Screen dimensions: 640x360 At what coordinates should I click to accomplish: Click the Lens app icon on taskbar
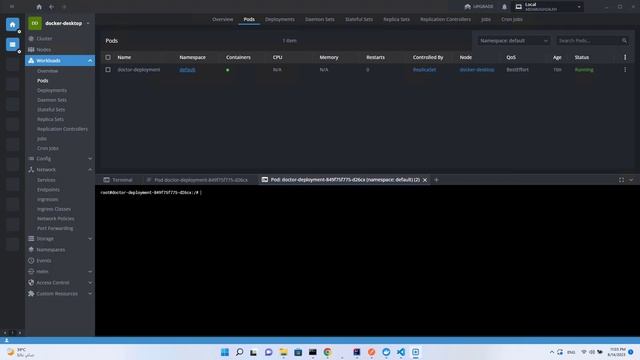[x=416, y=352]
